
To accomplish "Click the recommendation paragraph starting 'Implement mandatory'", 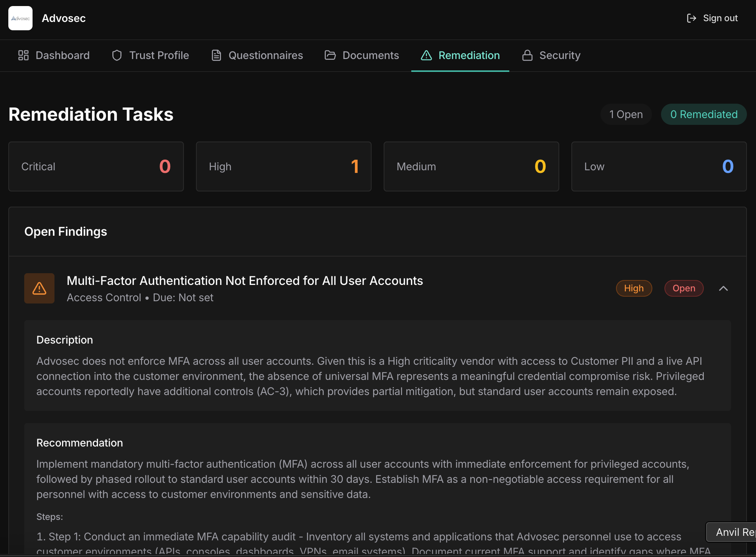I will (363, 479).
